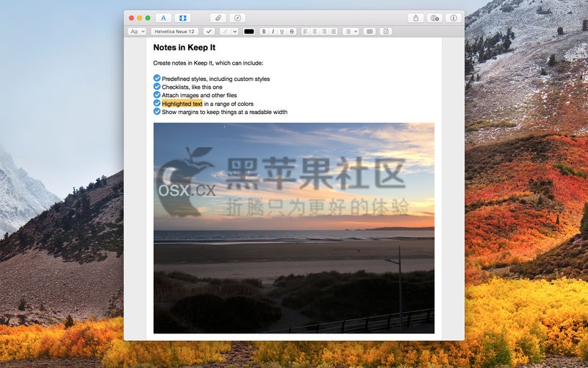Open the Info inspector button
This screenshot has height=368, width=588.
click(453, 18)
